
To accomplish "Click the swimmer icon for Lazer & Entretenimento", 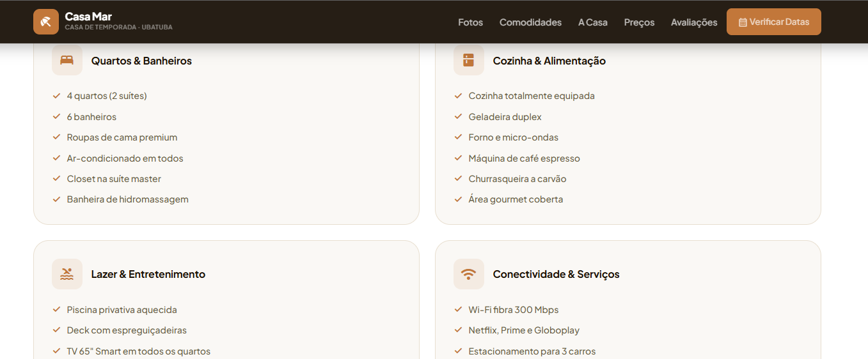I will point(67,274).
